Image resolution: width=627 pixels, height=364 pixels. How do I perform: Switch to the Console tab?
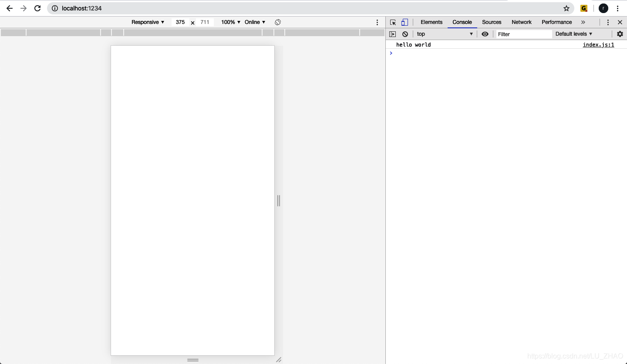click(x=462, y=22)
